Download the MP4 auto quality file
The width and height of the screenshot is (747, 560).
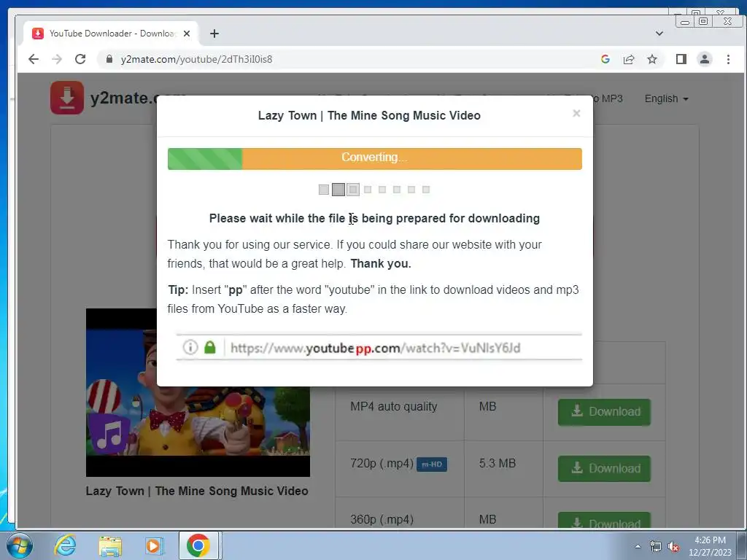[604, 412]
